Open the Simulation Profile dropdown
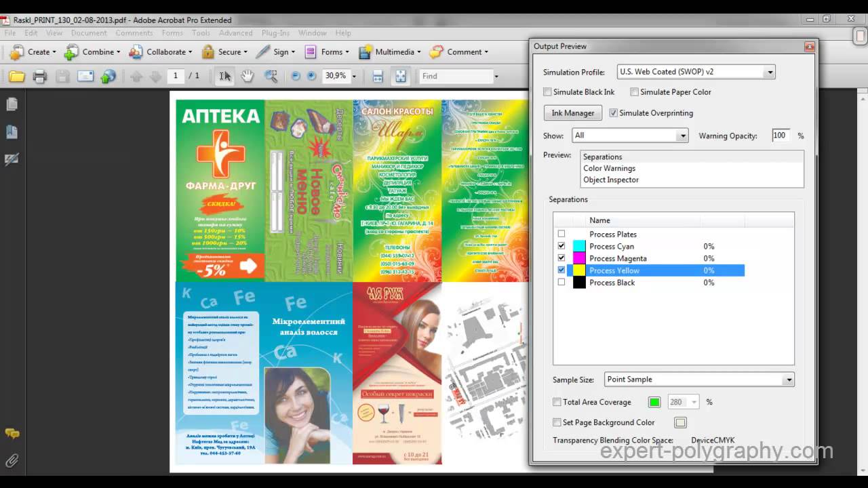 click(x=696, y=72)
